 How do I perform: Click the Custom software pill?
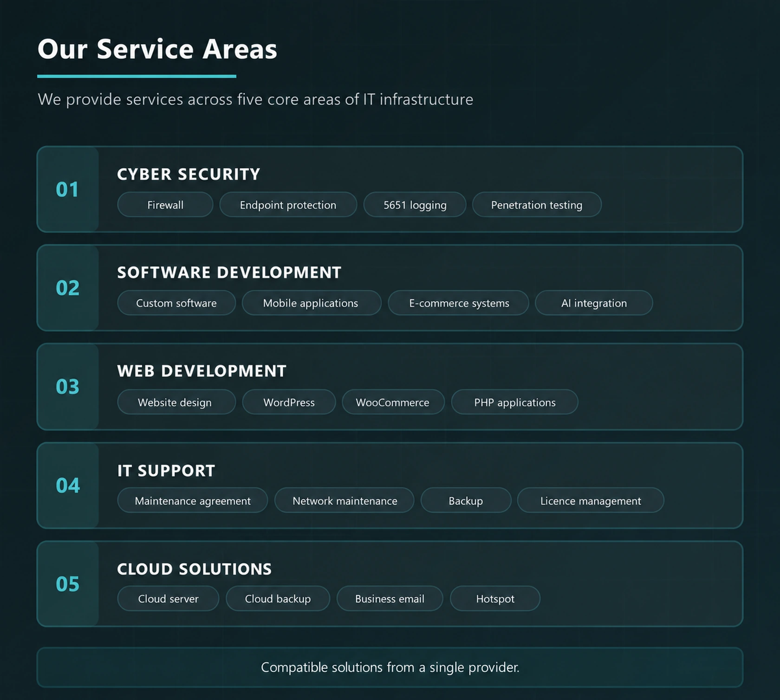click(x=176, y=303)
